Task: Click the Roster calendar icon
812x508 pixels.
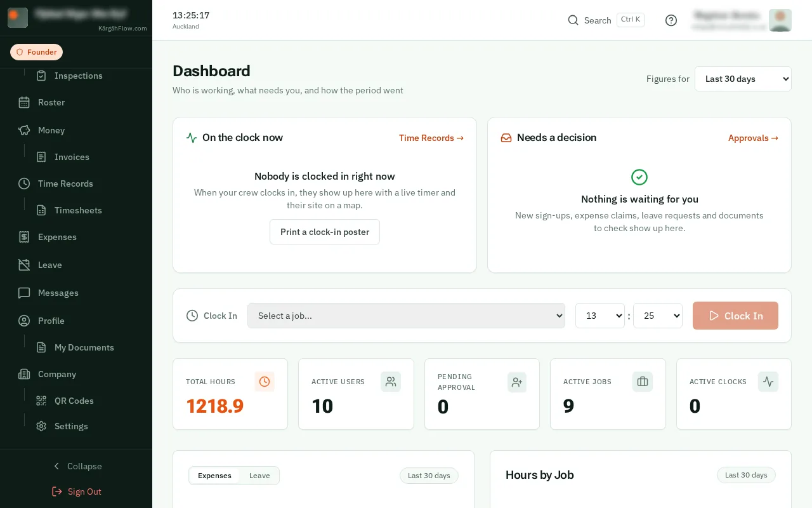Action: click(24, 102)
